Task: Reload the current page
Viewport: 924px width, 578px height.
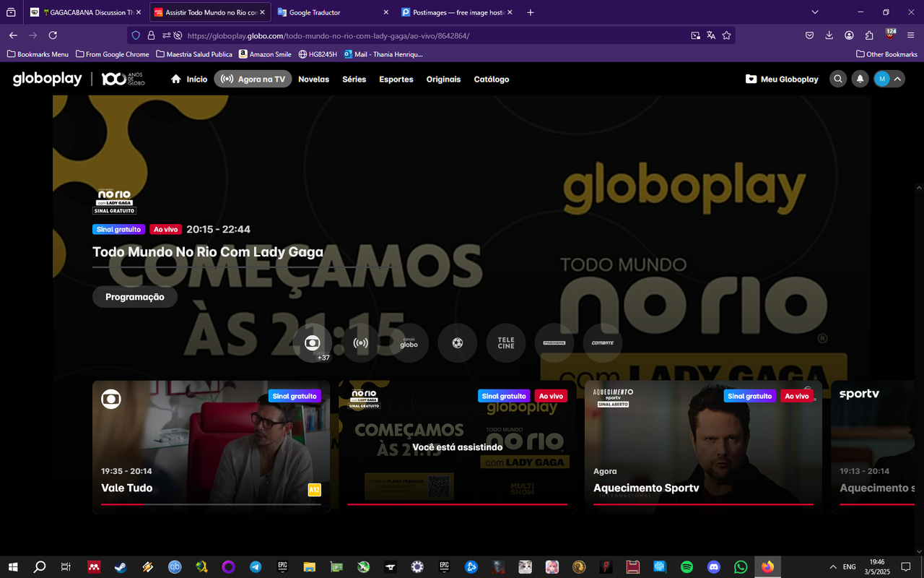Action: click(x=53, y=35)
